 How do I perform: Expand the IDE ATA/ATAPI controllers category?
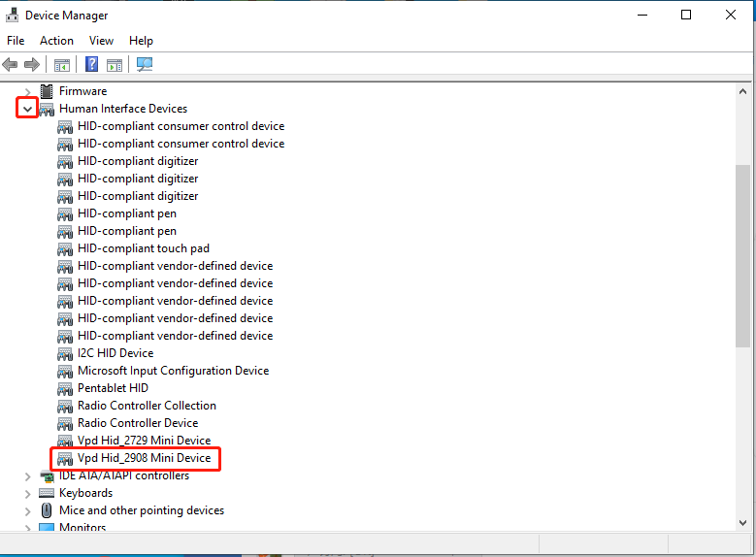(27, 476)
